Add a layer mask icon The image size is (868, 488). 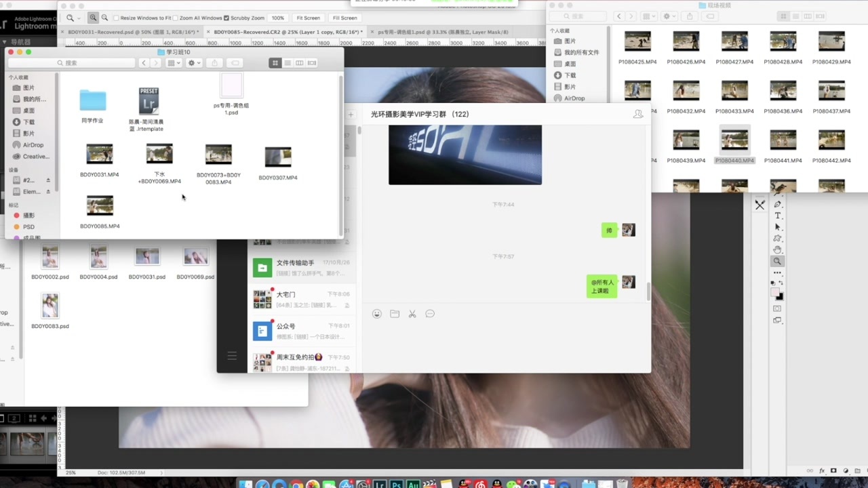(833, 470)
